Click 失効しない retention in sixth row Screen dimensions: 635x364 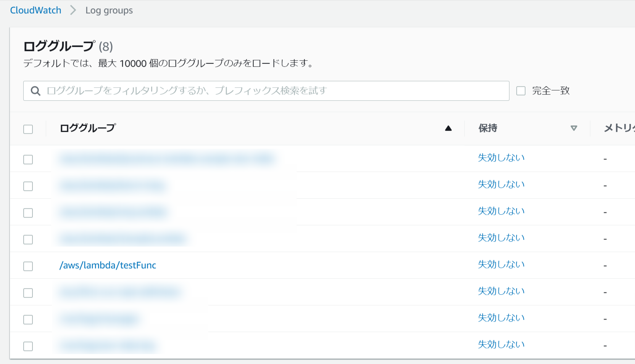pyautogui.click(x=501, y=291)
